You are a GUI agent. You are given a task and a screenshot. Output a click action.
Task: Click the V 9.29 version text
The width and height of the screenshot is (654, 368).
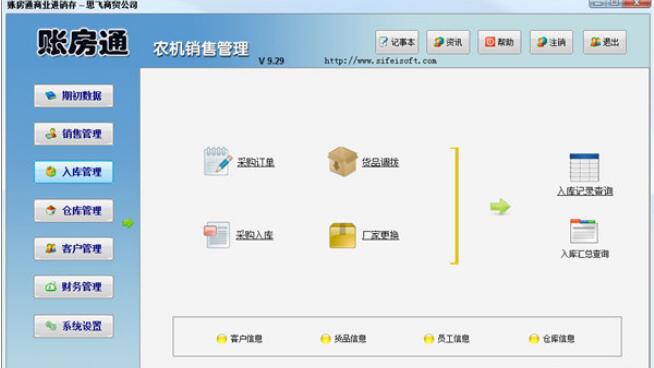[x=271, y=61]
